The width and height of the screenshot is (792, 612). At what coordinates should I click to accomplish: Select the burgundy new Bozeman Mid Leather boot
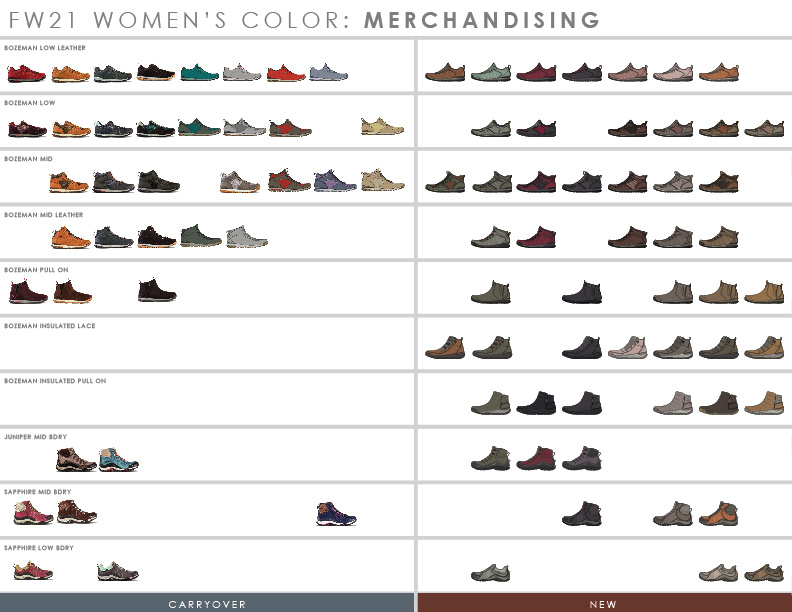(x=536, y=236)
